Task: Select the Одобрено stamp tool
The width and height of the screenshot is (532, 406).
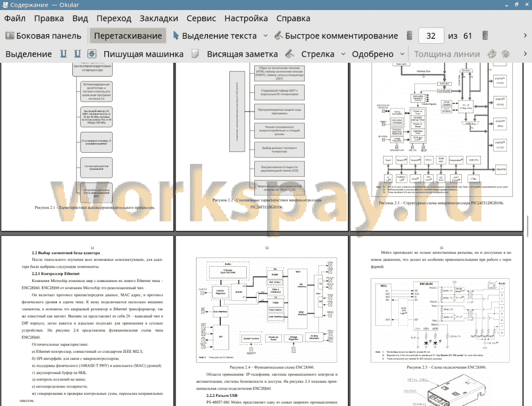Action: pos(372,54)
